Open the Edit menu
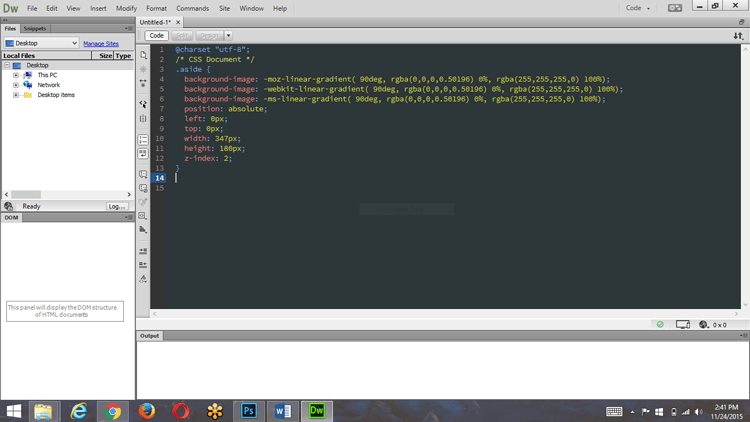 pos(52,8)
